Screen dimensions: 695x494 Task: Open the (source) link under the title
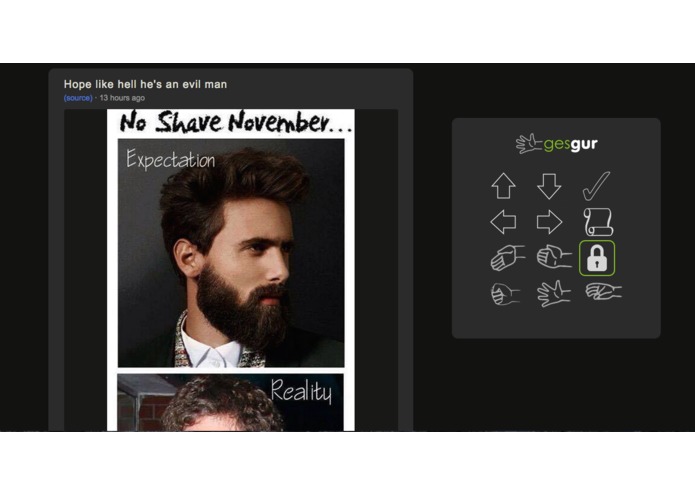78,98
